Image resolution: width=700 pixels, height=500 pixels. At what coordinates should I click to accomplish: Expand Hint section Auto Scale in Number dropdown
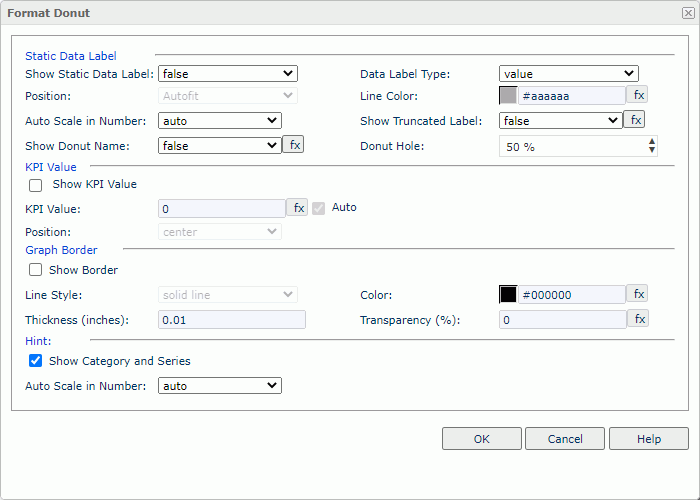click(220, 386)
